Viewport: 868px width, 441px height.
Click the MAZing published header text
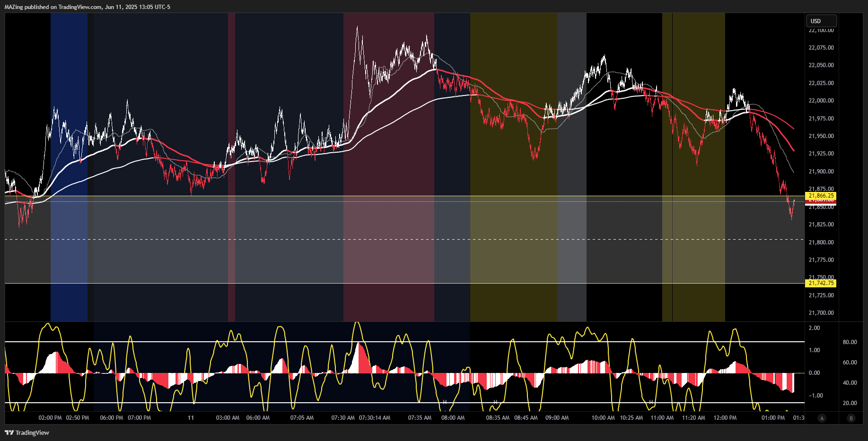tap(88, 7)
